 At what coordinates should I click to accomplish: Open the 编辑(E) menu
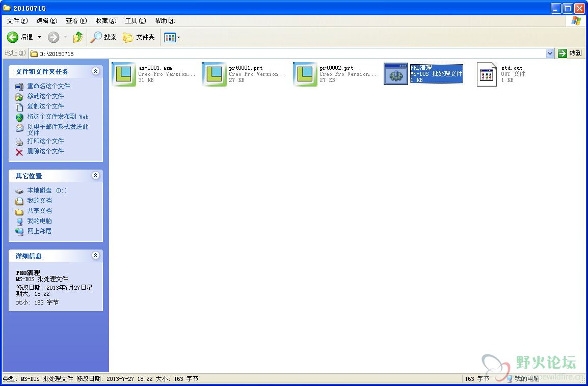(47, 21)
